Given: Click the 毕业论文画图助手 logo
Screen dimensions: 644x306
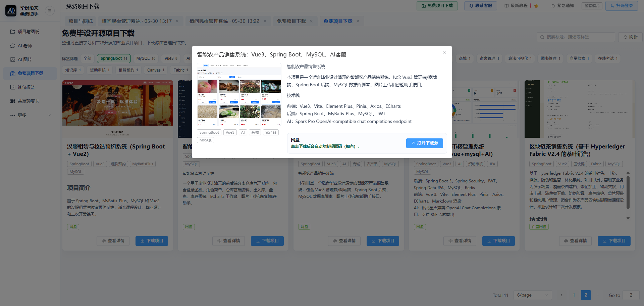Looking at the screenshot, I should [x=11, y=11].
